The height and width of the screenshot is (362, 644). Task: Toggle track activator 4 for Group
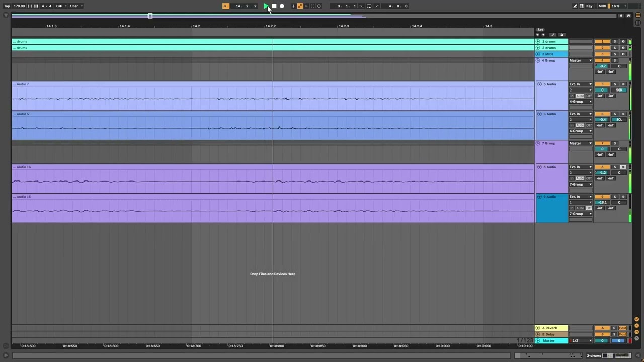tap(602, 60)
